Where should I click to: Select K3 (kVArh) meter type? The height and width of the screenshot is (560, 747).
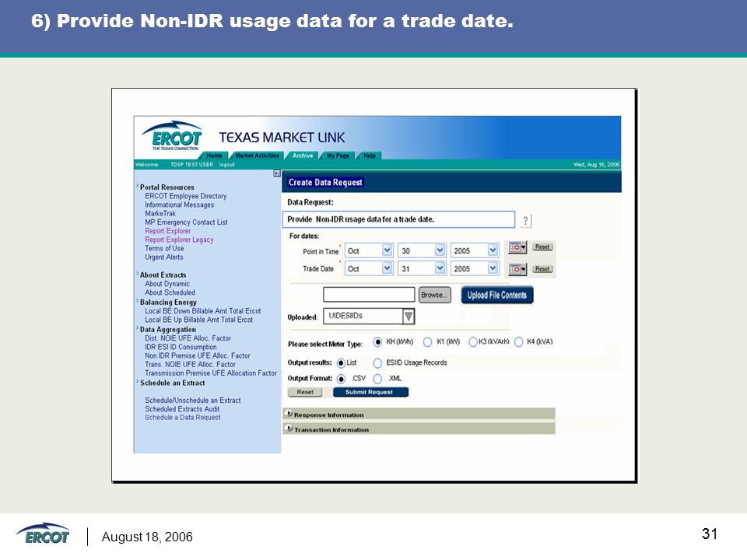coord(472,342)
